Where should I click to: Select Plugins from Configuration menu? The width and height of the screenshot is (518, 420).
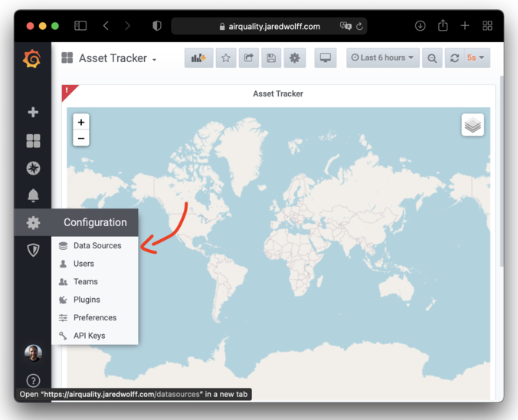click(87, 300)
